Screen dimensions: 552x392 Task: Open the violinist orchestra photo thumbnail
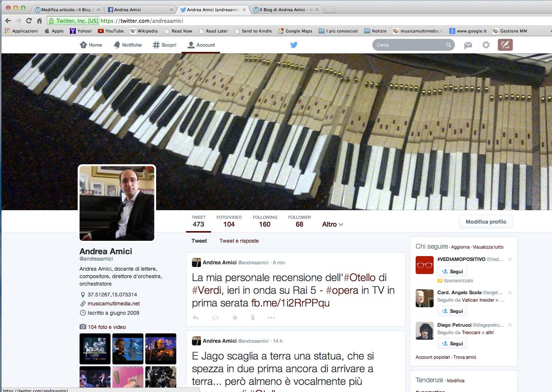pyautogui.click(x=161, y=349)
